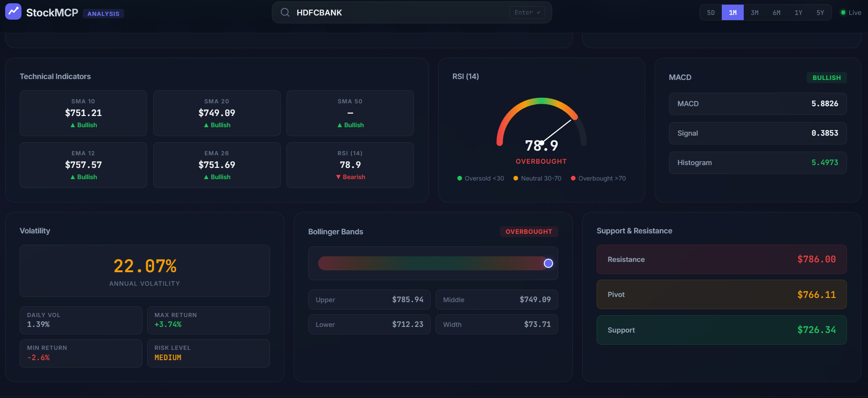The height and width of the screenshot is (398, 868).
Task: Click the EMA 12 value $757.57
Action: [x=84, y=165]
